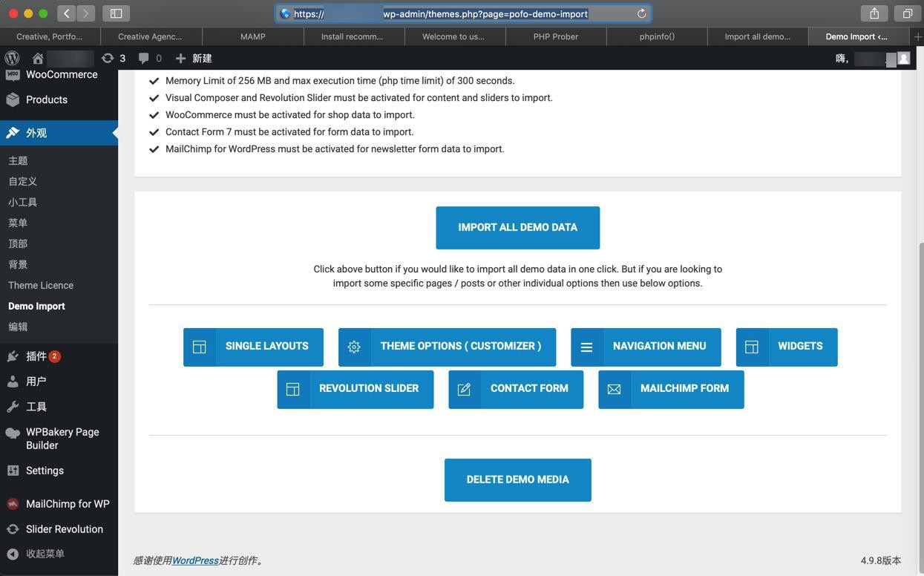This screenshot has width=924, height=576.
Task: Switch to the Creative Agenc... tab
Action: (x=150, y=36)
